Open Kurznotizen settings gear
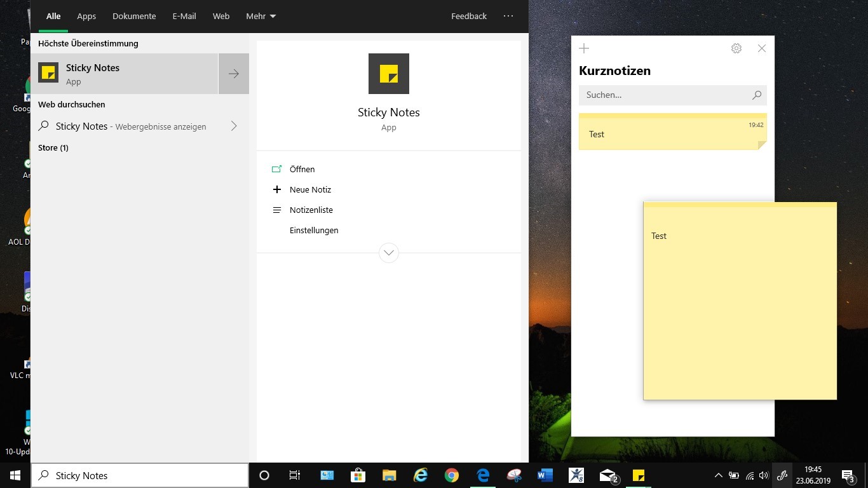 [736, 48]
